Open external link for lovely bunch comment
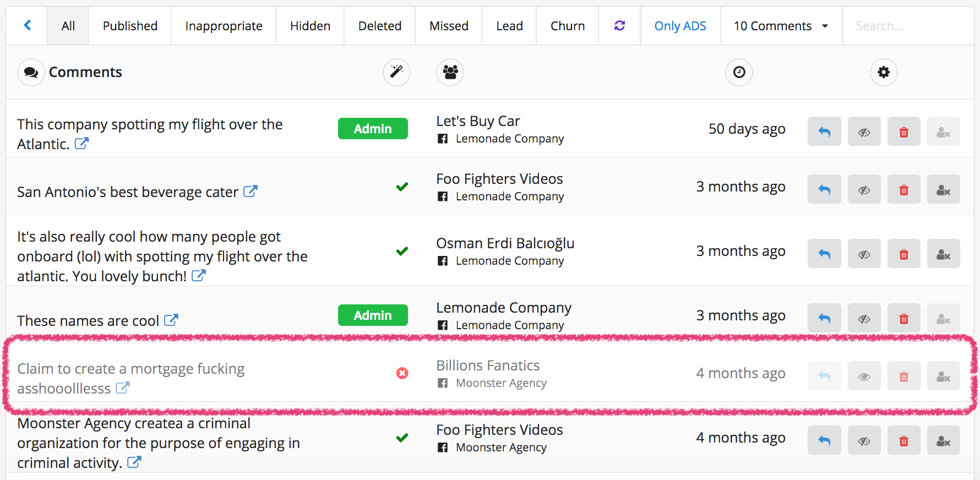This screenshot has width=980, height=480. point(199,276)
